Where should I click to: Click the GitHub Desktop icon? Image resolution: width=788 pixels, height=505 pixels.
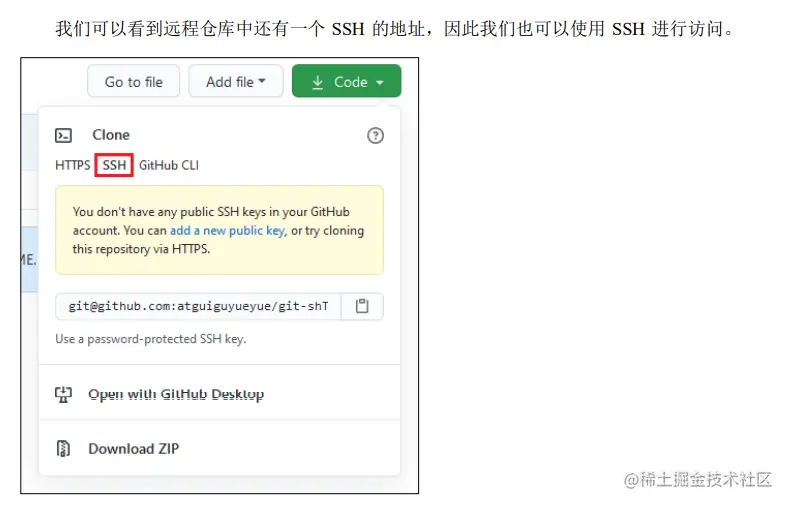(63, 394)
